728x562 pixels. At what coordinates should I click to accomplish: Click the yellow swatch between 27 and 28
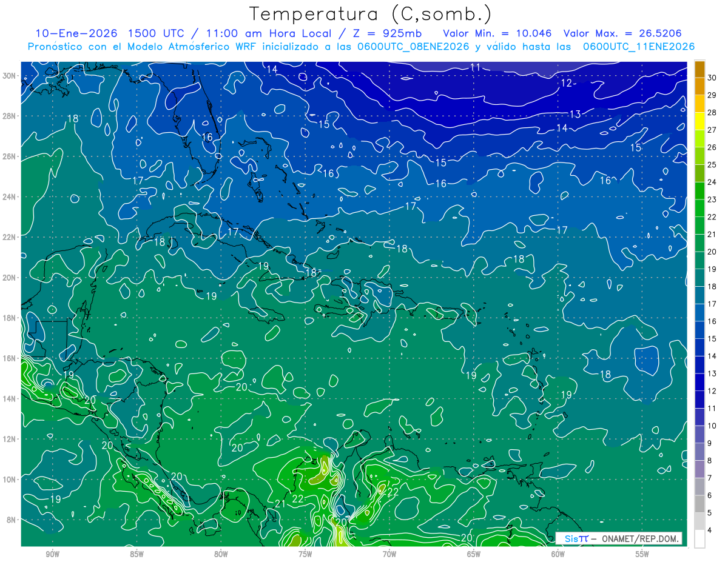pyautogui.click(x=699, y=121)
